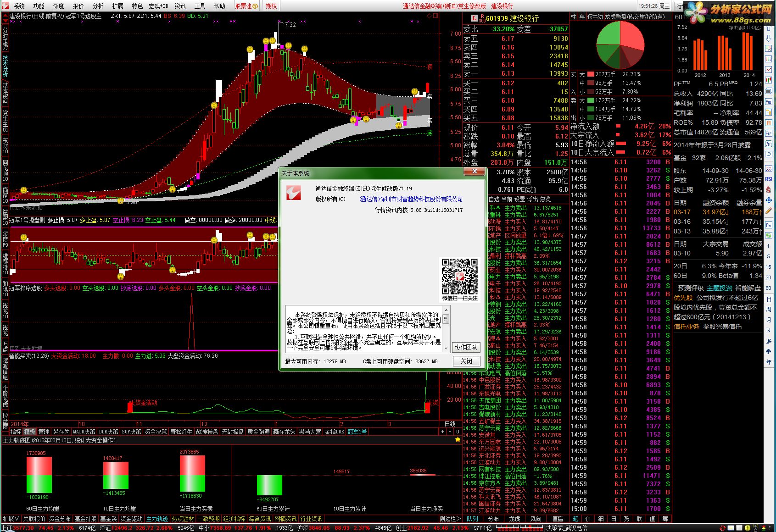The height and width of the screenshot is (532, 776).
Task: Click the 关闭 button in about dialog
Action: 467,361
